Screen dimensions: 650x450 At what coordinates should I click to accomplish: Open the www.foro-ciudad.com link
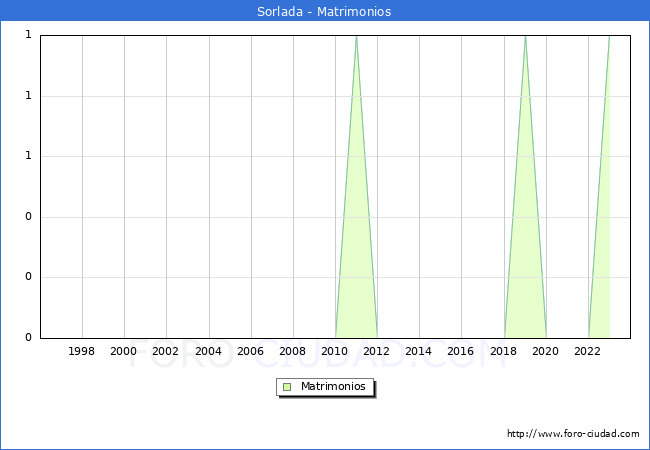pyautogui.click(x=573, y=434)
